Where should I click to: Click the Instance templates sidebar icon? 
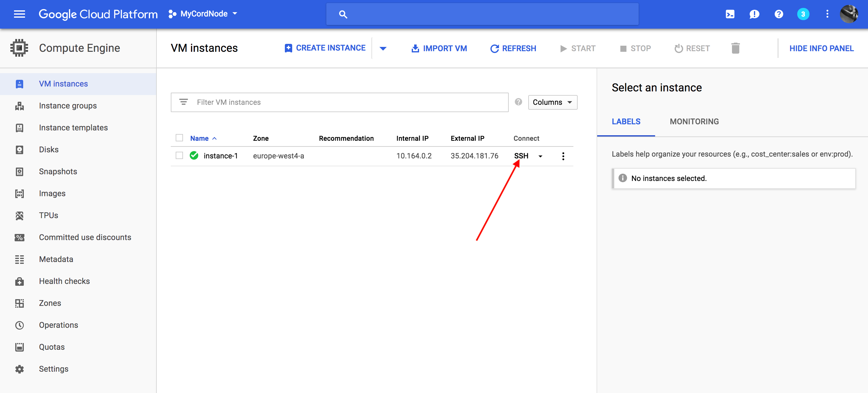20,128
